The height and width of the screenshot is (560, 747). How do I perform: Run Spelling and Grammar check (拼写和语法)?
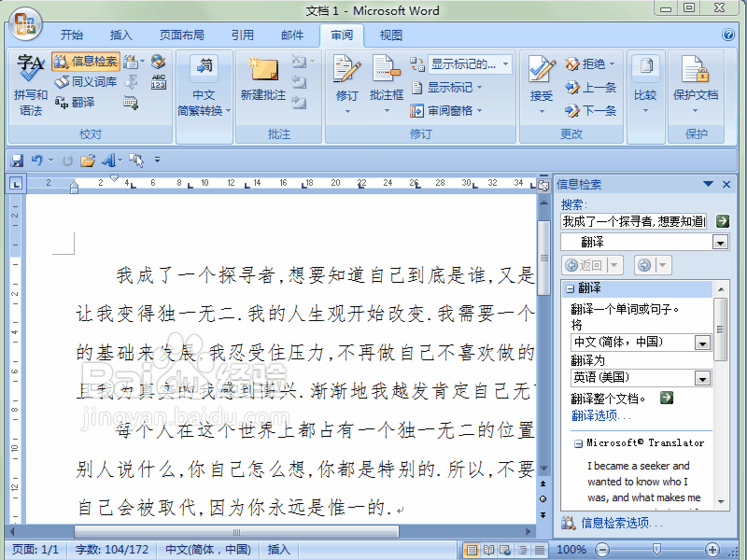point(31,85)
